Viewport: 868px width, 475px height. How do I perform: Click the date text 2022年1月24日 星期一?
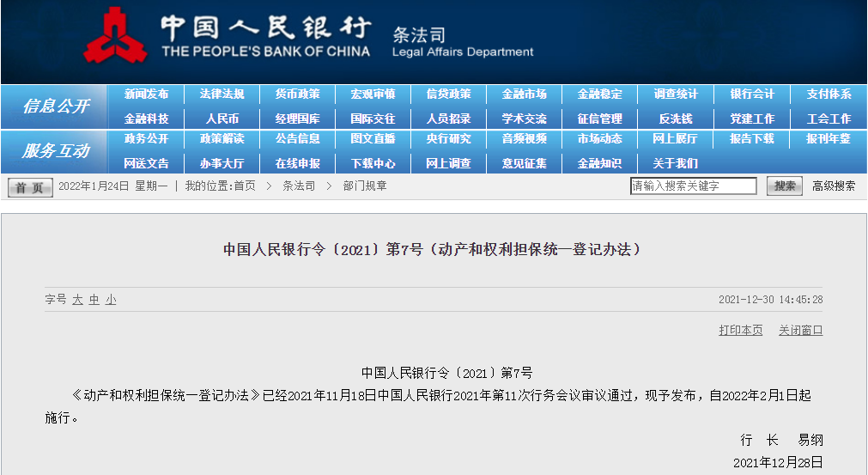[x=113, y=186]
